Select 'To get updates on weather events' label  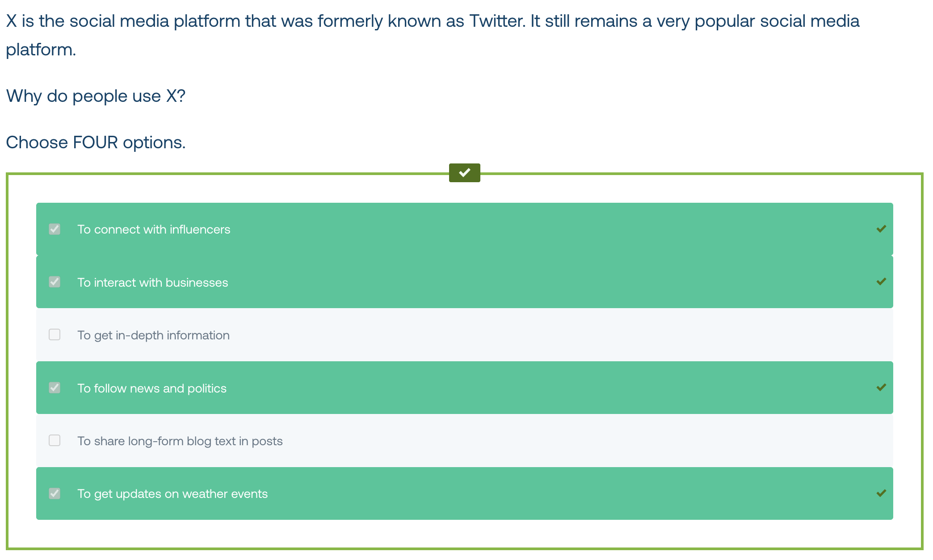point(172,494)
